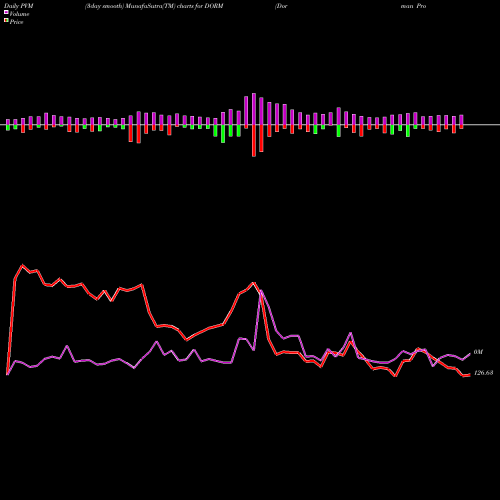Click the Daily PVM title text
Viewport: 500px width, 500px height.
(19, 6)
